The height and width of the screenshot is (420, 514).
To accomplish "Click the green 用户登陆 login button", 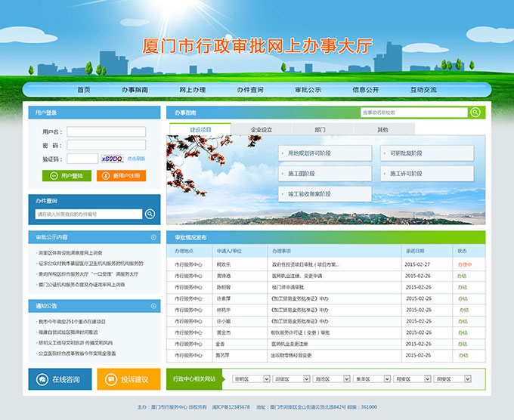I will (x=67, y=175).
